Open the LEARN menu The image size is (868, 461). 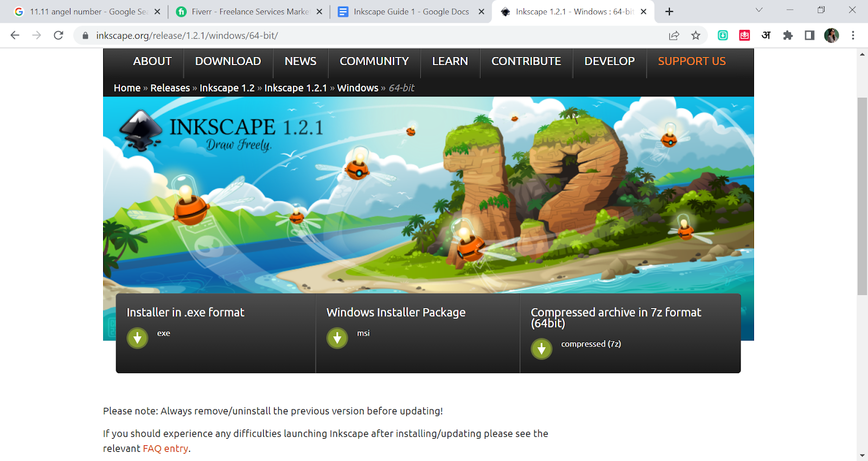450,61
